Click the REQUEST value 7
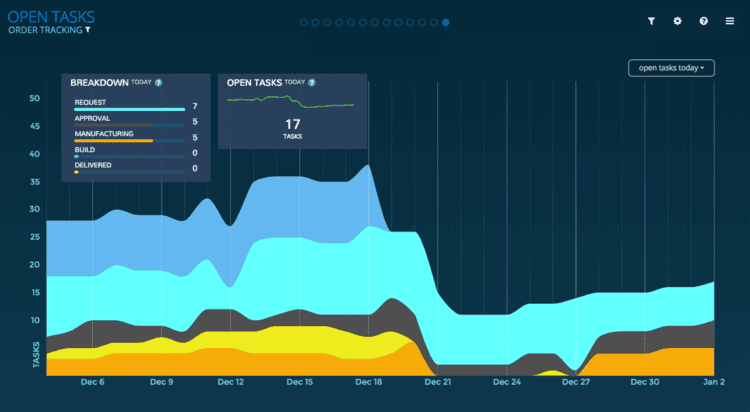 (x=195, y=106)
